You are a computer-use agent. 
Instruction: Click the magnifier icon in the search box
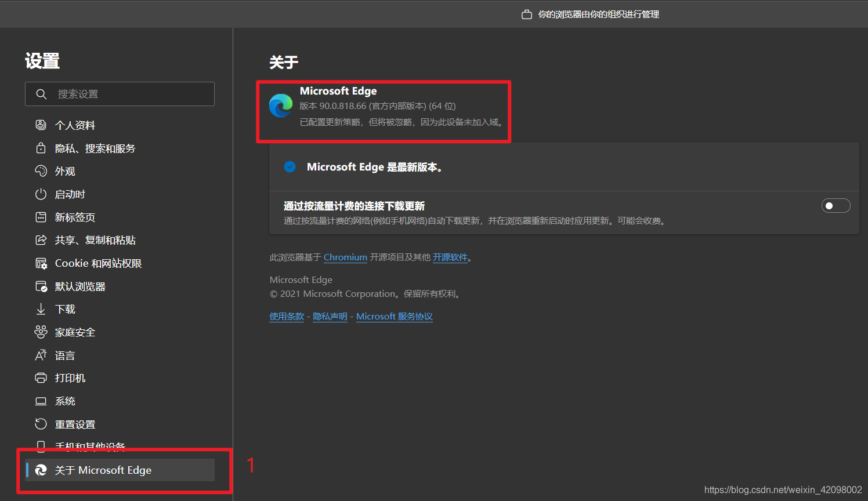point(41,94)
